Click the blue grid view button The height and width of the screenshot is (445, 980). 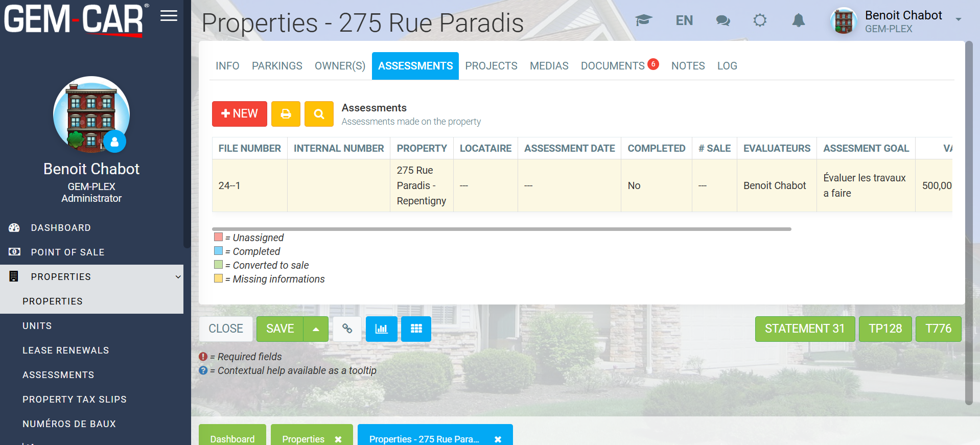(x=416, y=329)
